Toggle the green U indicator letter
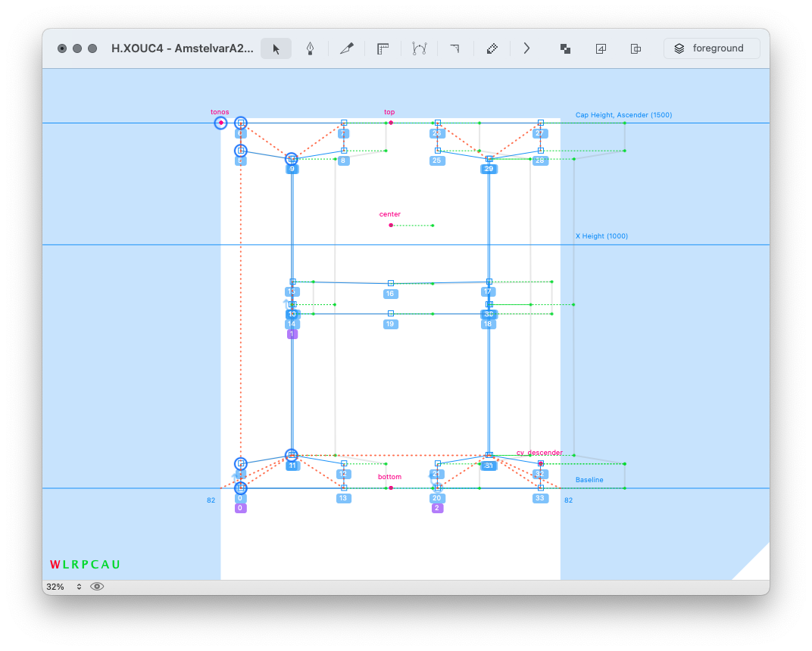This screenshot has width=812, height=651. [x=116, y=565]
